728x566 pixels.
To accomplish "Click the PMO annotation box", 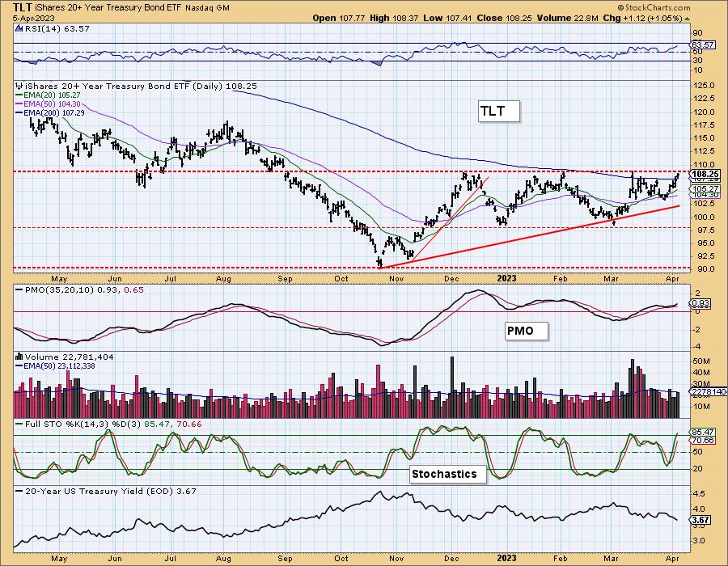I will 527,331.
